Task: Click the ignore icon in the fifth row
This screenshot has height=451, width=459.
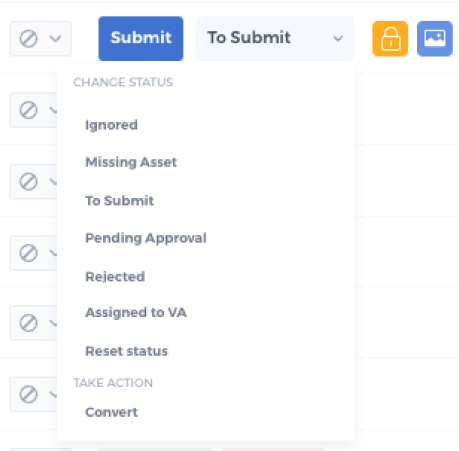Action: [28, 323]
